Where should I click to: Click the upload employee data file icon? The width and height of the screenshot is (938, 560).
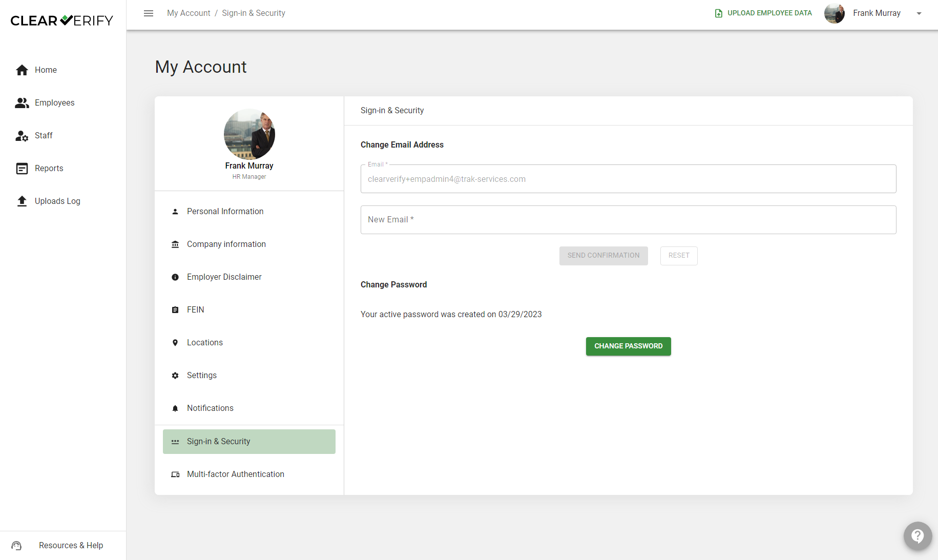[719, 13]
